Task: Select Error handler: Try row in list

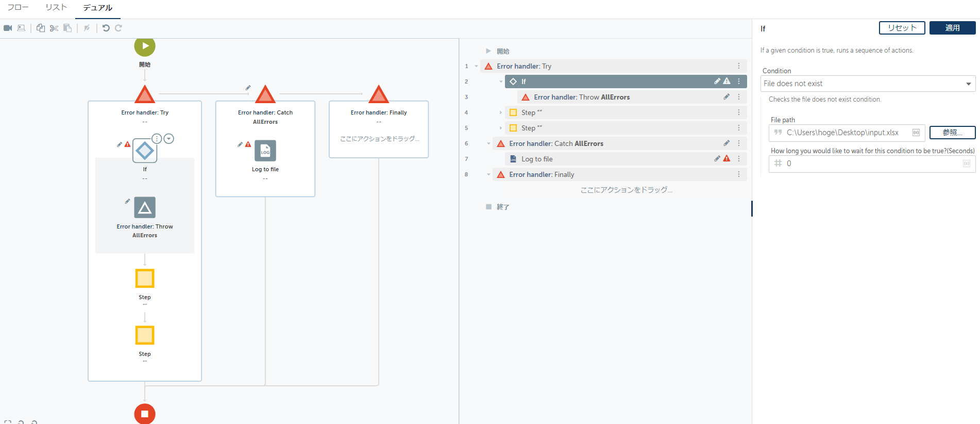Action: (x=613, y=66)
